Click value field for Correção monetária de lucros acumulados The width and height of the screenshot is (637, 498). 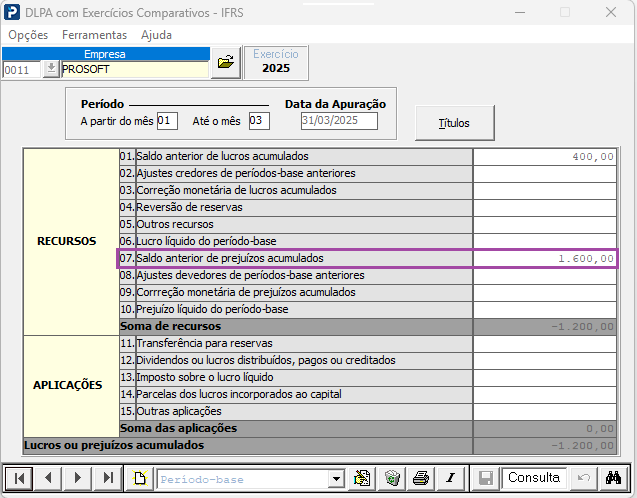(x=545, y=191)
